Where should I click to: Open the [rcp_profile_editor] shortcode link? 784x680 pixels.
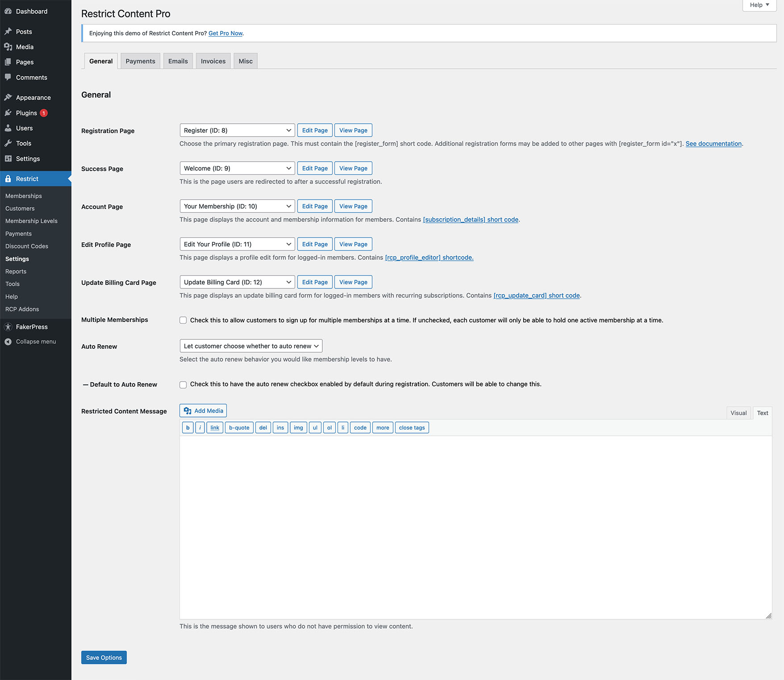(429, 258)
